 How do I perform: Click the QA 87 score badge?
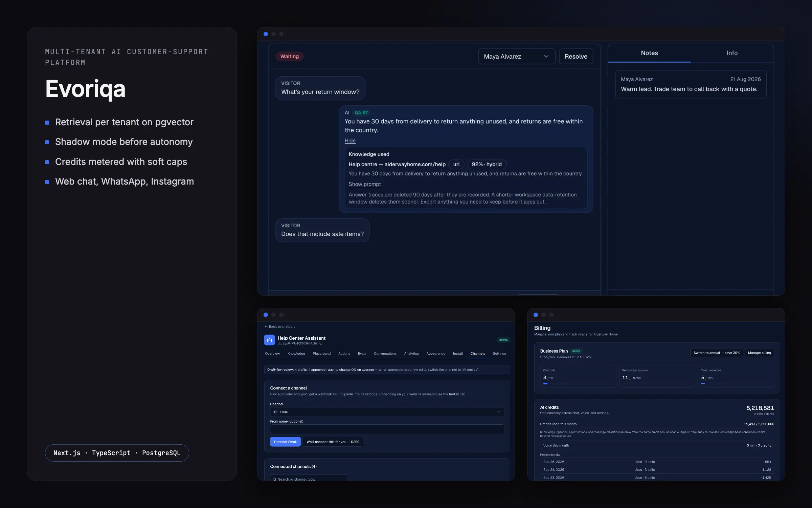point(361,113)
